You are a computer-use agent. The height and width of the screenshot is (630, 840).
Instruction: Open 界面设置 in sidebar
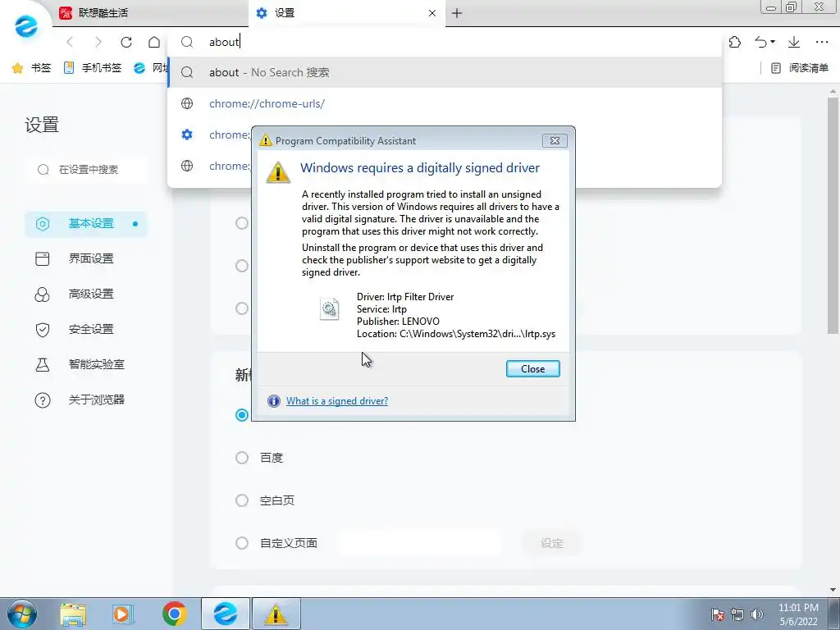click(85, 258)
